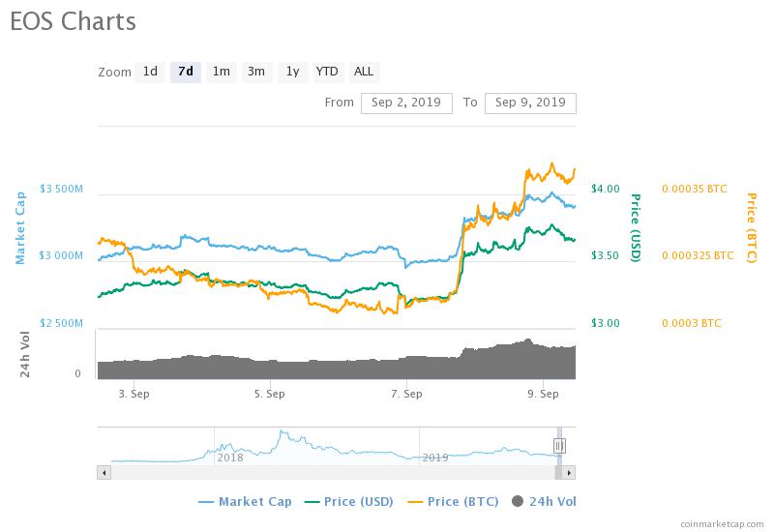Click the 0.000325 BTC axis label
The width and height of the screenshot is (774, 532).
(x=698, y=255)
